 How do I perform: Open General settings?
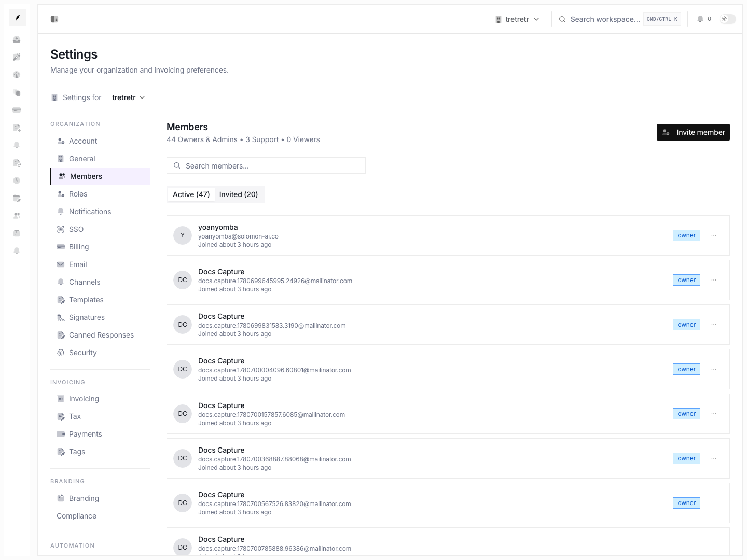click(x=100, y=159)
